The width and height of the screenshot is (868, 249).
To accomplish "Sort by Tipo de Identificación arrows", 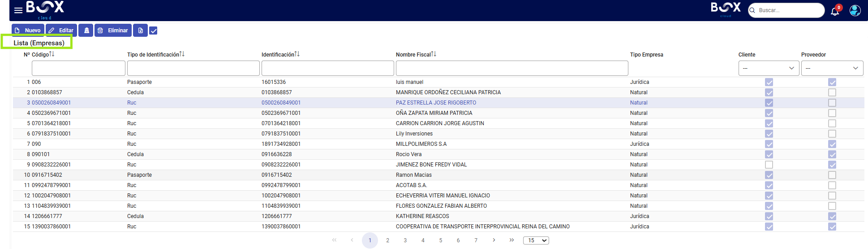I will [x=182, y=54].
